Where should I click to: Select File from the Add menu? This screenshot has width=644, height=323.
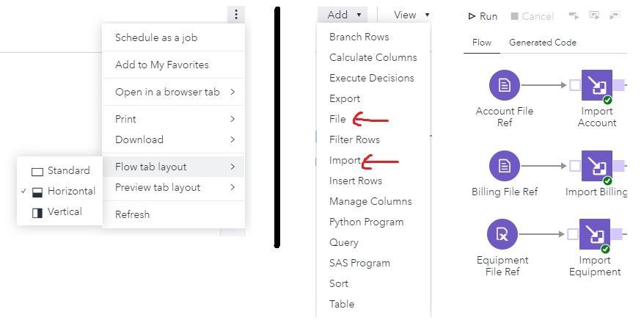337,119
